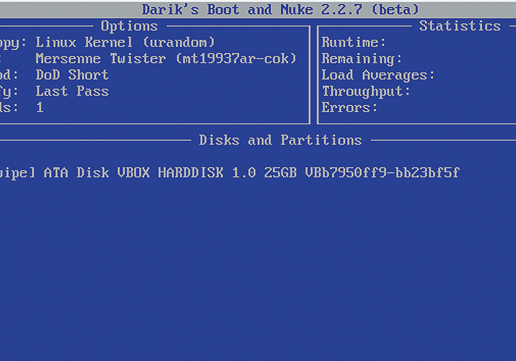Click Linux Kernel (urandom) entropy value

point(125,43)
